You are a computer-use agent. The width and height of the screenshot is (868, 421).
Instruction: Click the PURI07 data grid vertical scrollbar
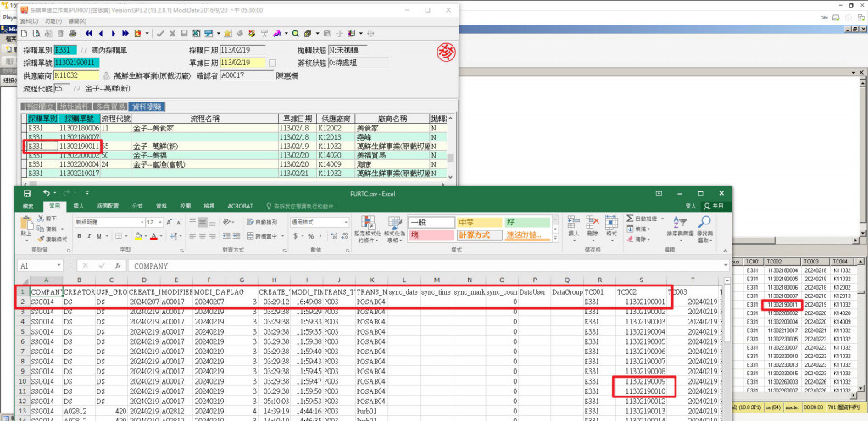[x=450, y=147]
